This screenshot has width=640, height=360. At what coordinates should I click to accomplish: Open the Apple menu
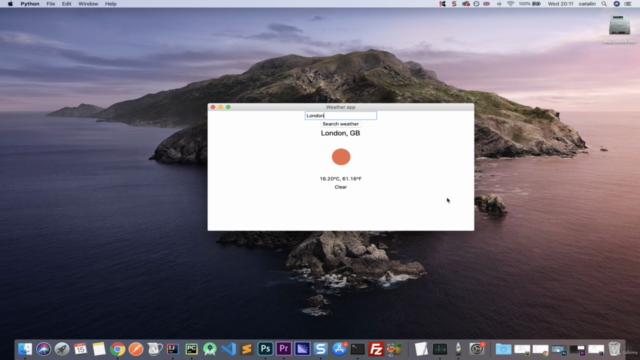coord(10,4)
